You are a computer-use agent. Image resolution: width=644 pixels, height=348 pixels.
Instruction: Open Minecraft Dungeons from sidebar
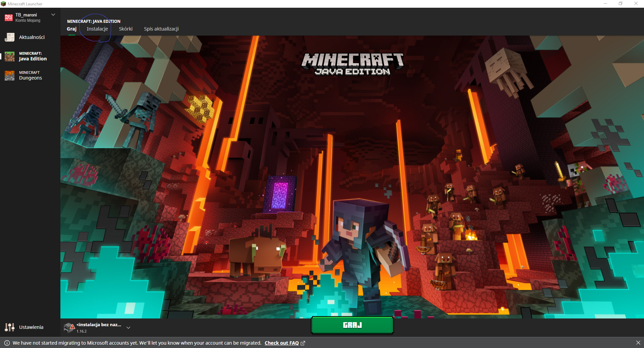click(30, 76)
